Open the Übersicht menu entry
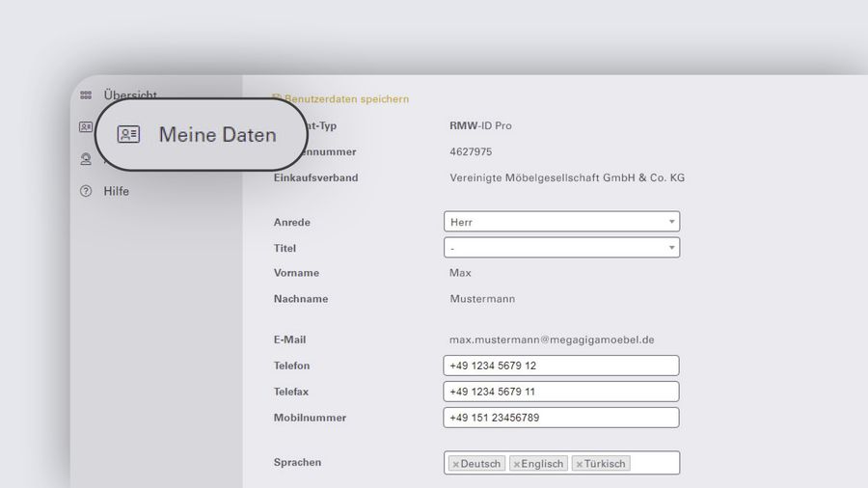The height and width of the screenshot is (488, 868). pos(130,95)
